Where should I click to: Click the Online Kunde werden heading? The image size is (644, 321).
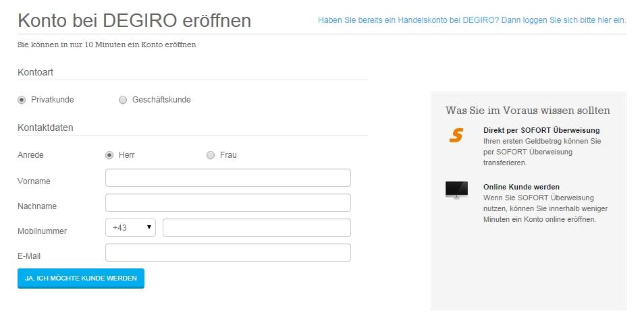(521, 187)
